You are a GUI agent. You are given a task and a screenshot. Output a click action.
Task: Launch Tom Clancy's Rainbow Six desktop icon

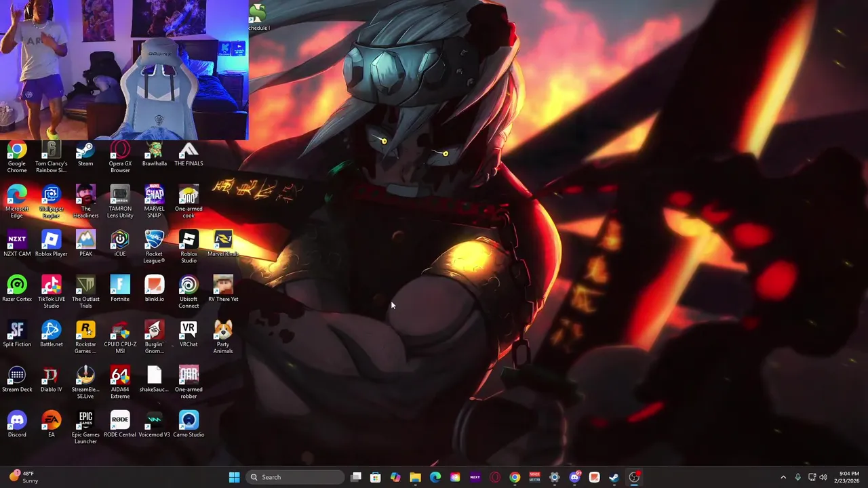[x=52, y=157]
